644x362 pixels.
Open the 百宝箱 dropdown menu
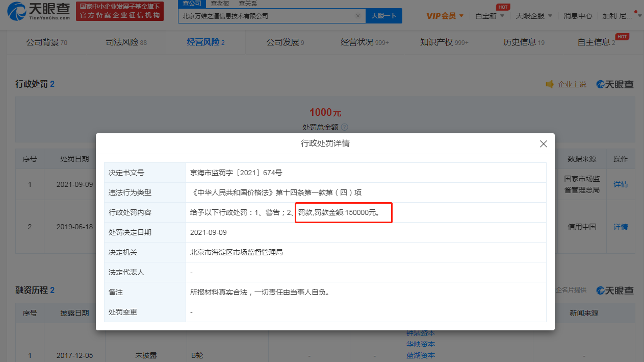tap(490, 16)
